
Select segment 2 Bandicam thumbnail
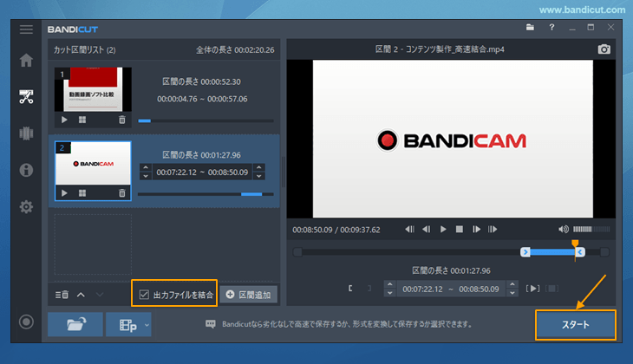pos(93,164)
